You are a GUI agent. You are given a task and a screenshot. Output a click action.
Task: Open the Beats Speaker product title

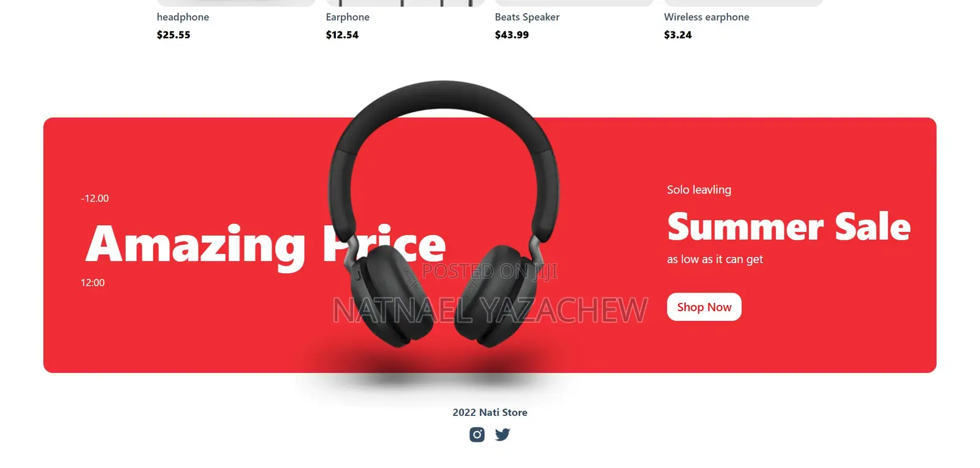[x=527, y=17]
